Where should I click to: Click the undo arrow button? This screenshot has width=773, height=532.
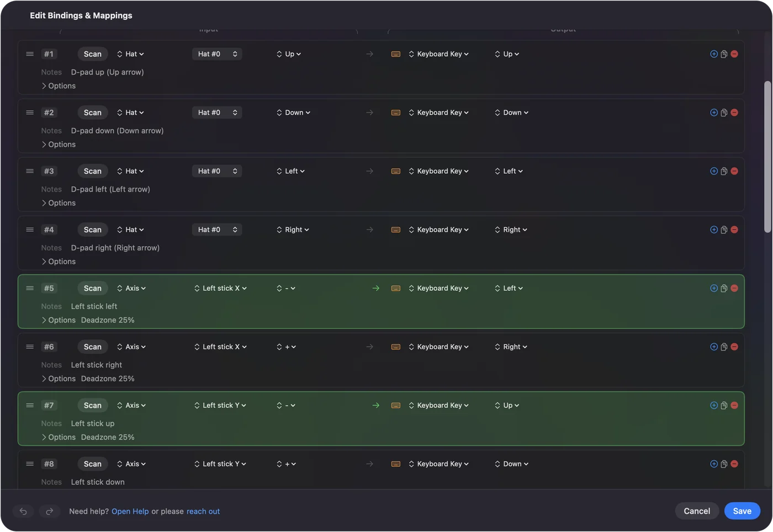(23, 511)
